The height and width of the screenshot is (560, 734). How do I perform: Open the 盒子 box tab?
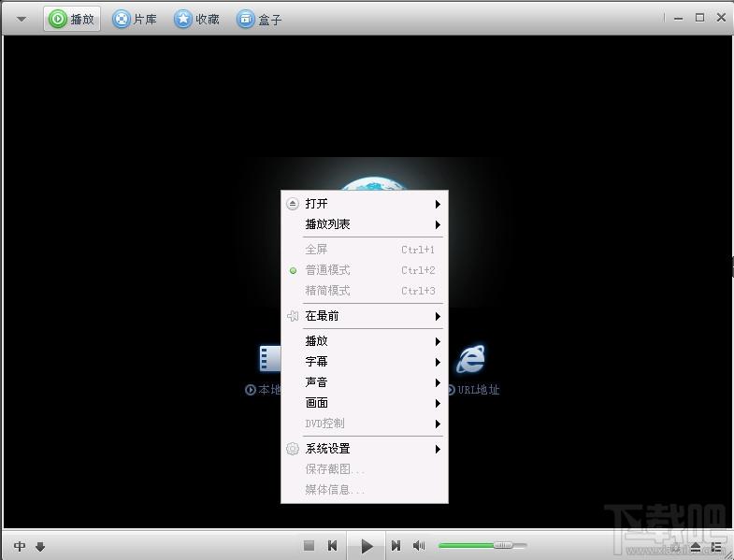tap(259, 20)
